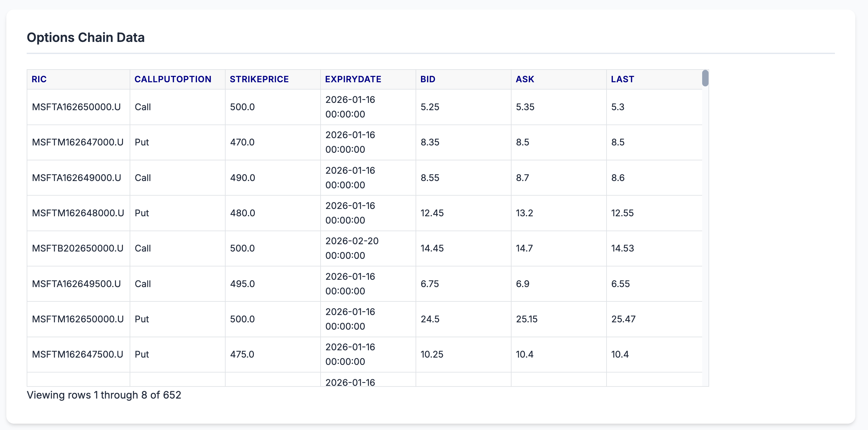Select the MSFTM162650000.U put row

[78, 319]
